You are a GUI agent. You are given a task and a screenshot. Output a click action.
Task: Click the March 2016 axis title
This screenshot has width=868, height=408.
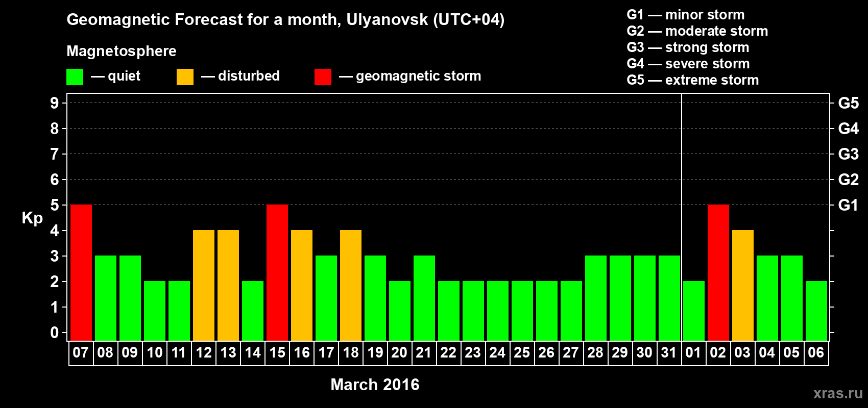375,385
